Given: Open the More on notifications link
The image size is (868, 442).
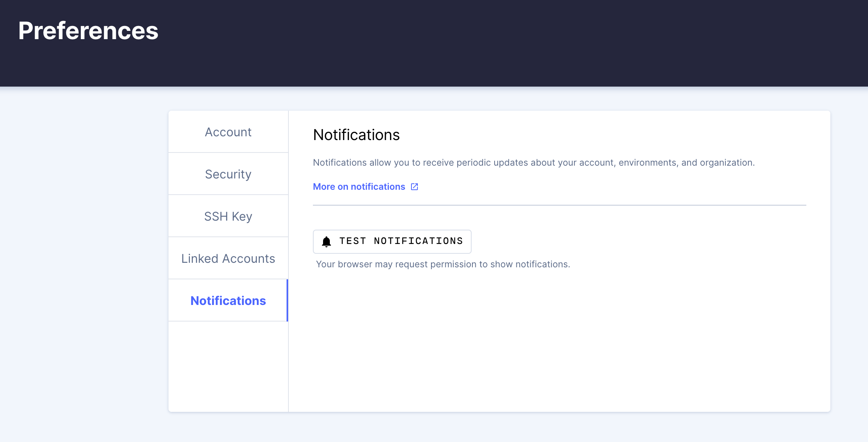Looking at the screenshot, I should [x=359, y=187].
